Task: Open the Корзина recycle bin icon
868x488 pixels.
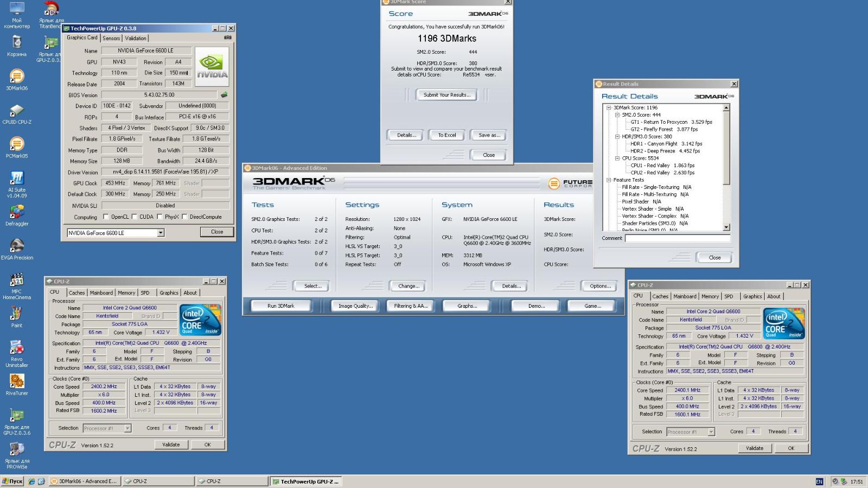Action: click(17, 46)
